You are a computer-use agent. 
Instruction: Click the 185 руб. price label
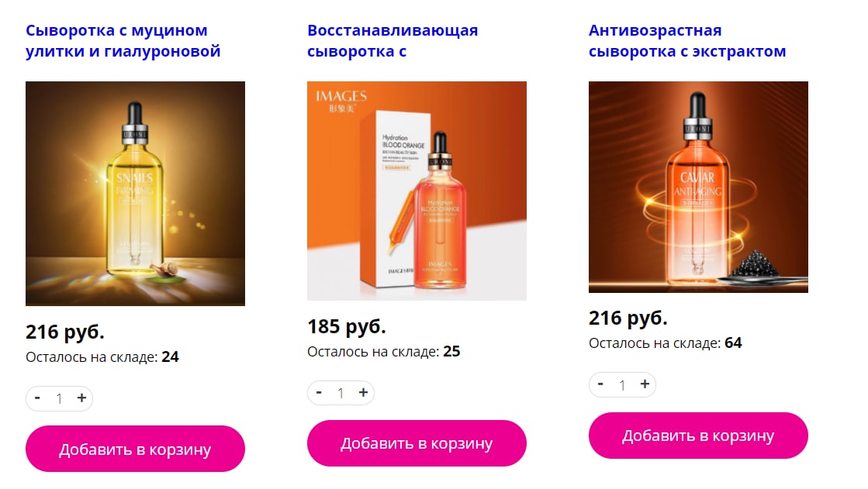point(347,326)
